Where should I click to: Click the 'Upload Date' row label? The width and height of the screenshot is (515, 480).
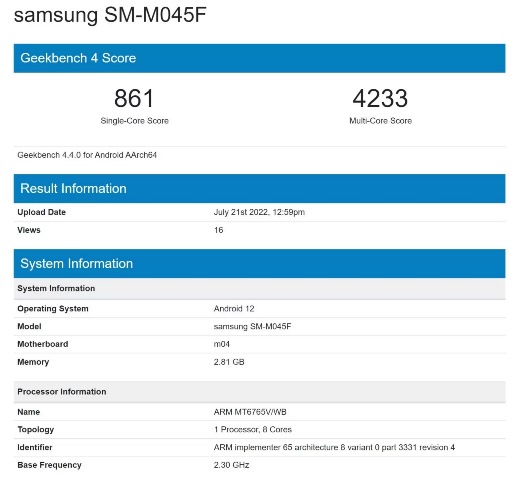click(41, 212)
